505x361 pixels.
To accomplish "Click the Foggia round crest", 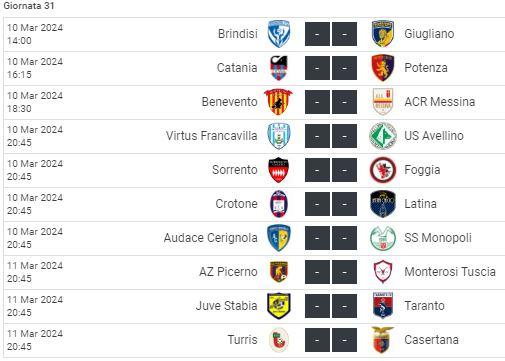I will click(x=383, y=170).
